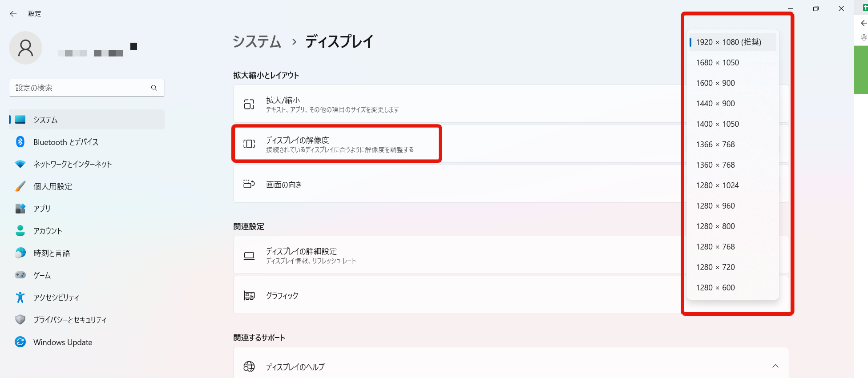Click the search magnifier icon in 設定の検索
This screenshot has width=868, height=378.
[x=154, y=88]
